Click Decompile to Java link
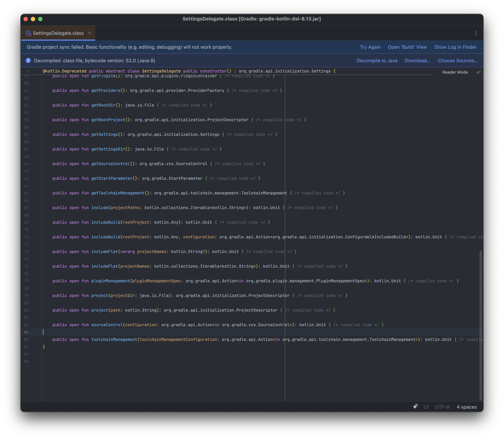Viewport: 504px width, 439px height. [x=377, y=61]
